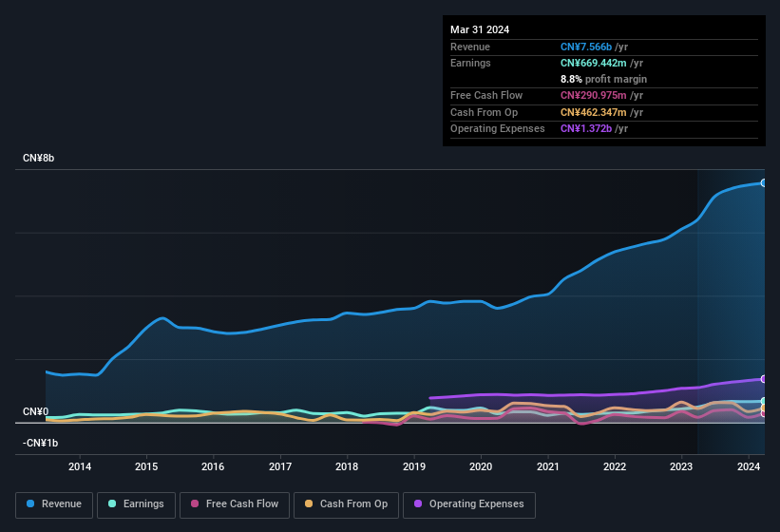
Task: Click the 8.8% profit margin text
Action: [603, 79]
